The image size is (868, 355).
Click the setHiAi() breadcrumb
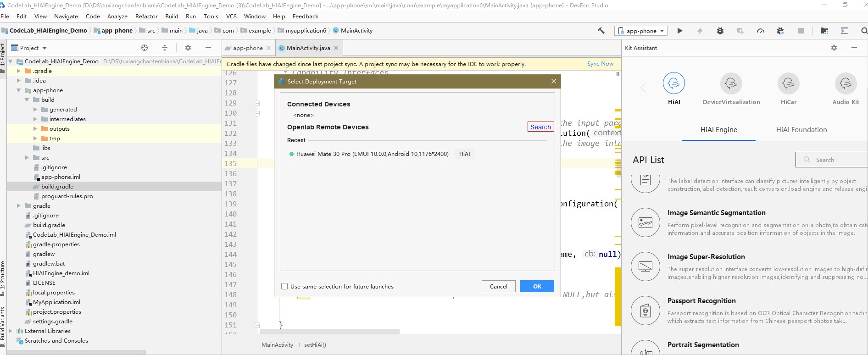pos(315,345)
